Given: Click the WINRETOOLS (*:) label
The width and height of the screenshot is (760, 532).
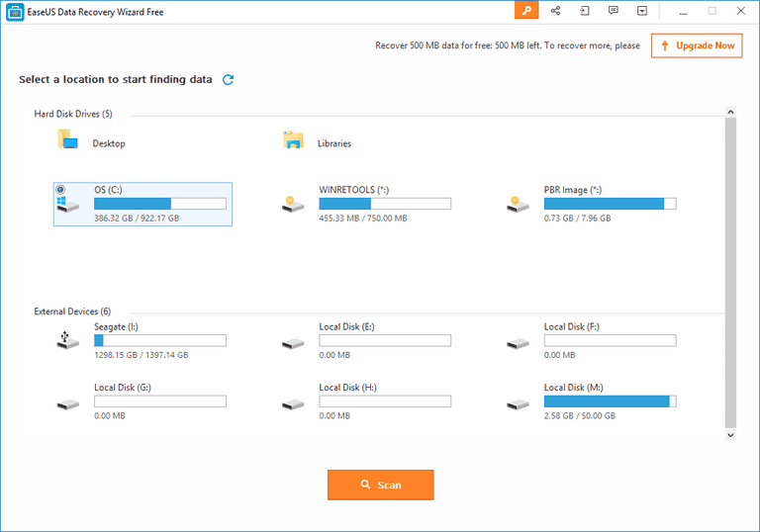Looking at the screenshot, I should [x=354, y=190].
